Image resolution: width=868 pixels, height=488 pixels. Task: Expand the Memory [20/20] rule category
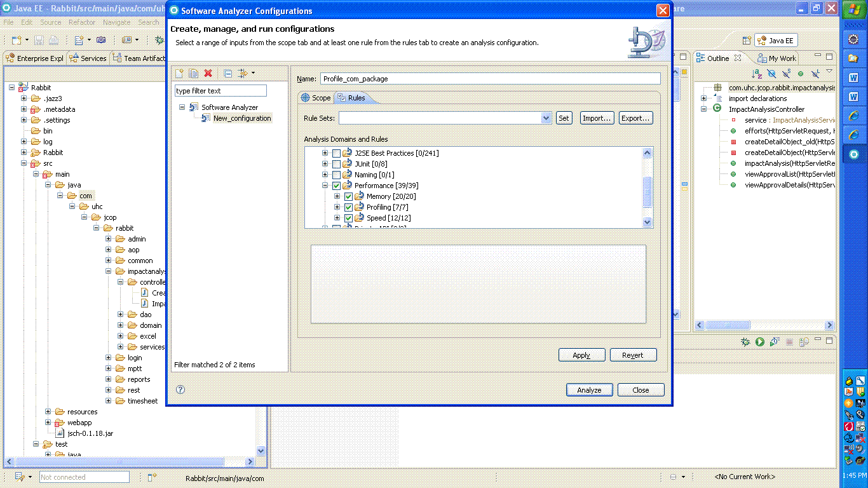[x=337, y=196]
